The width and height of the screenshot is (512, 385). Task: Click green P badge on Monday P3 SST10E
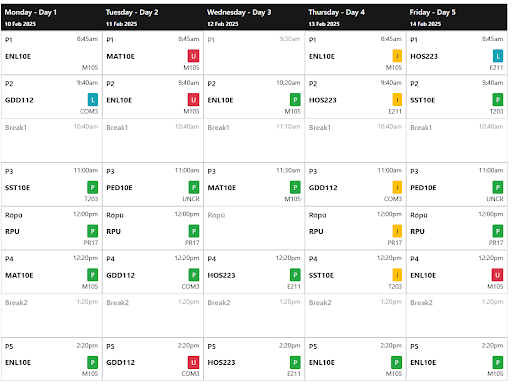pyautogui.click(x=93, y=187)
